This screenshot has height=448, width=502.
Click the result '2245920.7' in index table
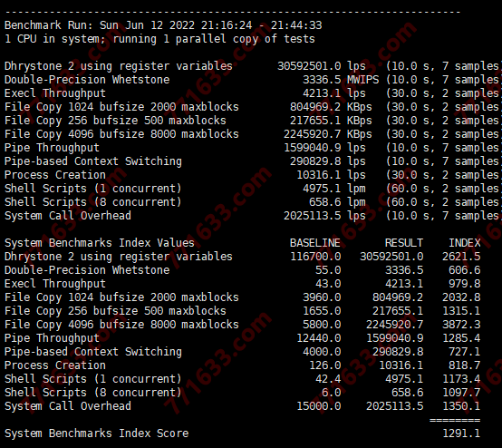point(394,325)
